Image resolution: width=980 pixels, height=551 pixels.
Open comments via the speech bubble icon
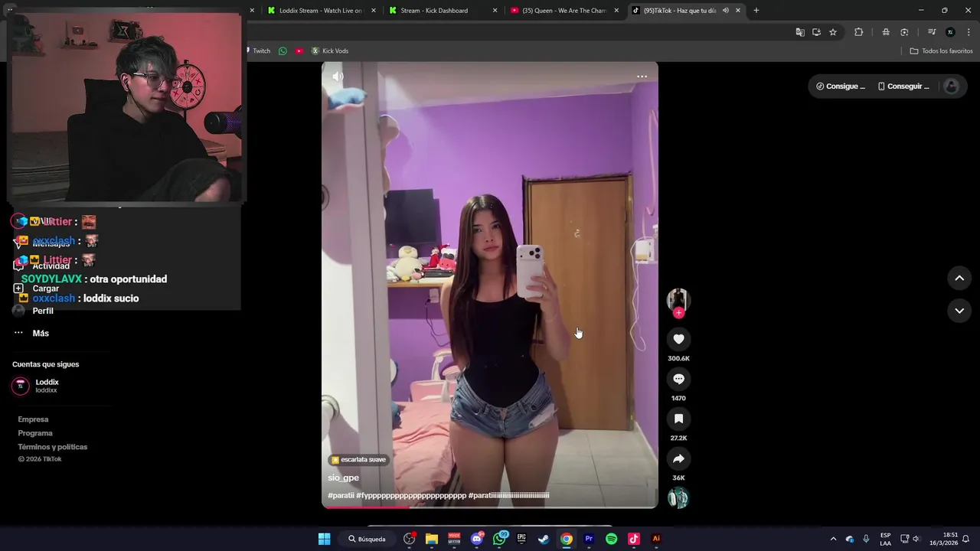tap(678, 379)
